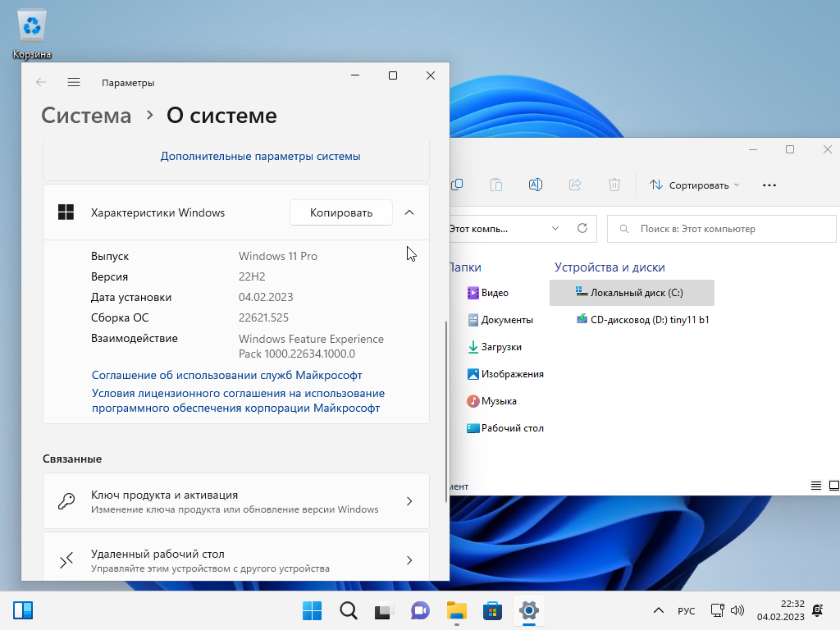The height and width of the screenshot is (630, 840).
Task: Select the 22H2 version value
Action: pyautogui.click(x=252, y=276)
